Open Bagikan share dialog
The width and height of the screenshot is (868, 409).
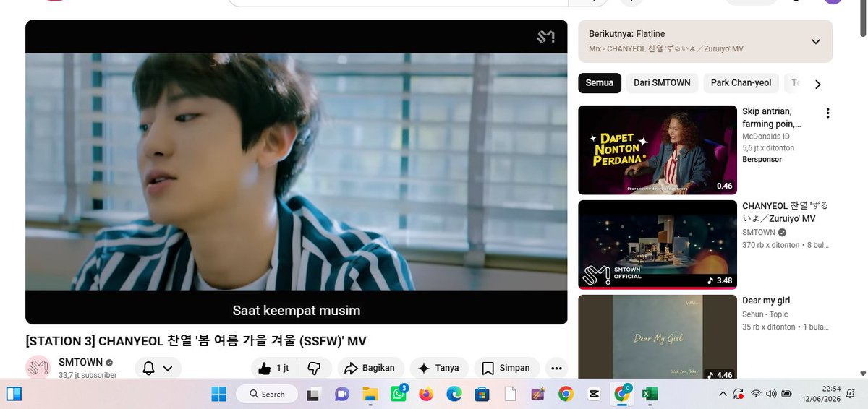(x=370, y=368)
